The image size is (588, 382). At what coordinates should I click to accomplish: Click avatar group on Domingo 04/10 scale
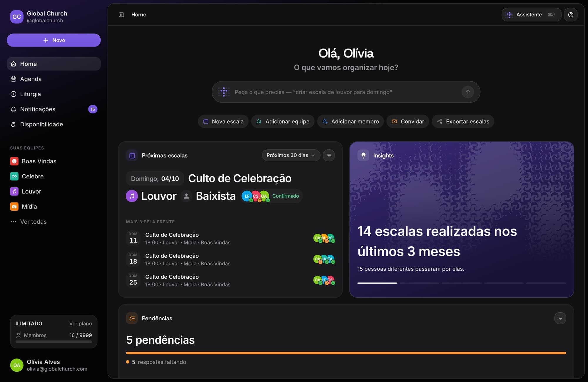tap(255, 196)
